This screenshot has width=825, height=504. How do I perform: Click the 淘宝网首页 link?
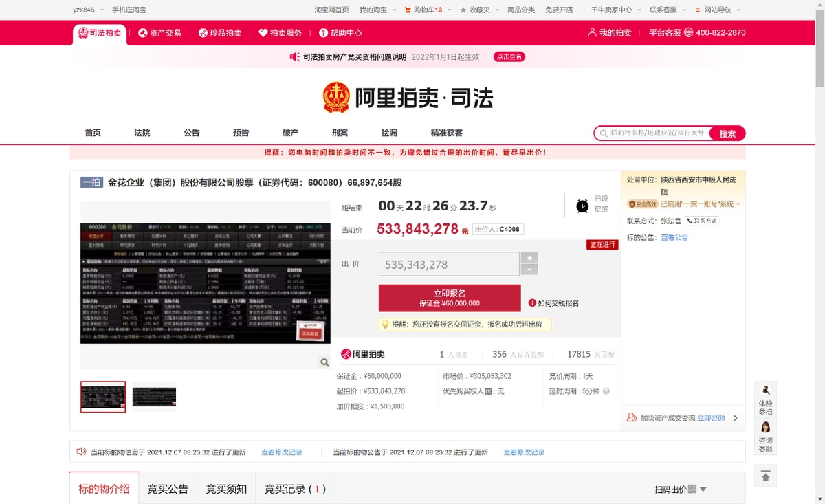[331, 10]
